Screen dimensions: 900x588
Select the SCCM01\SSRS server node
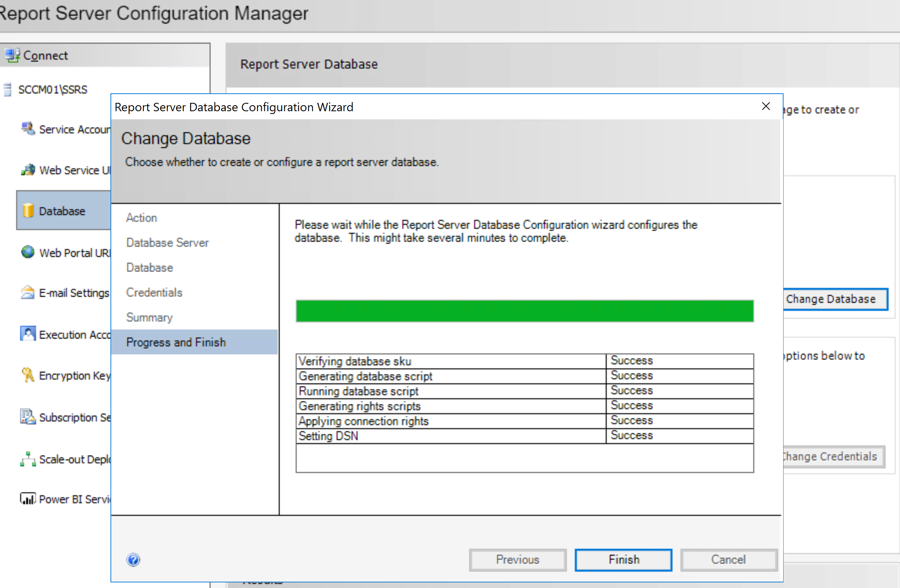[x=52, y=89]
